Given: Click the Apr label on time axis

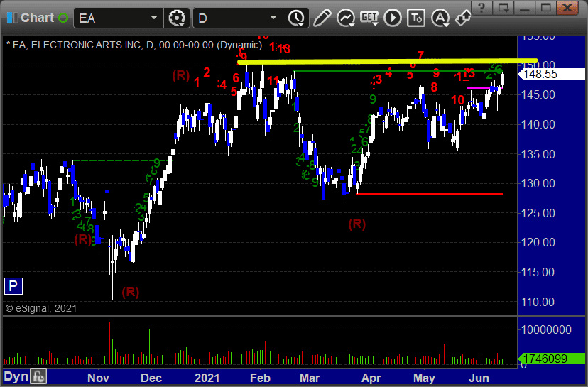Looking at the screenshot, I should 371,378.
